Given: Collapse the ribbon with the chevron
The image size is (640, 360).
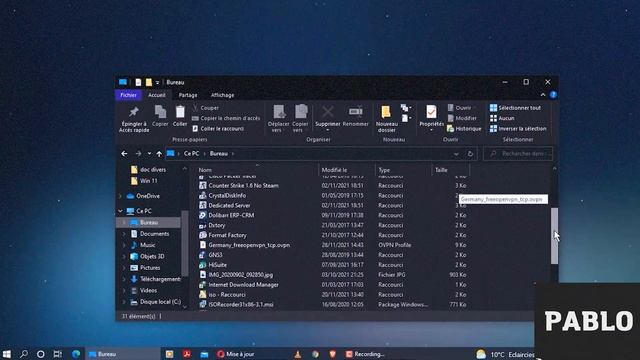Looking at the screenshot, I should click(543, 95).
